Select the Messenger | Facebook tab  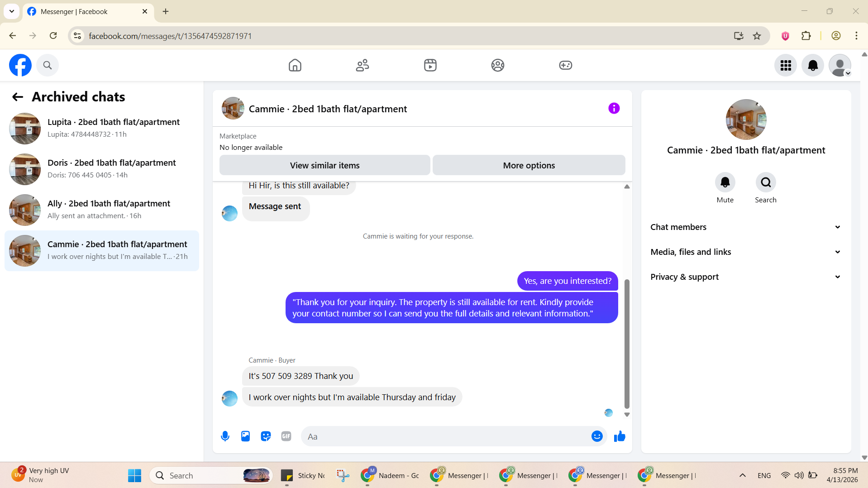click(88, 12)
